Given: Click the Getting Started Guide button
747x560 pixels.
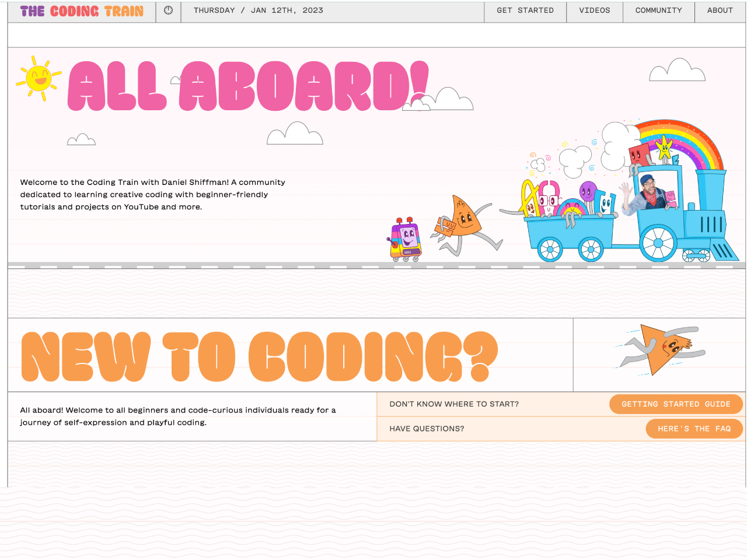Looking at the screenshot, I should click(676, 404).
